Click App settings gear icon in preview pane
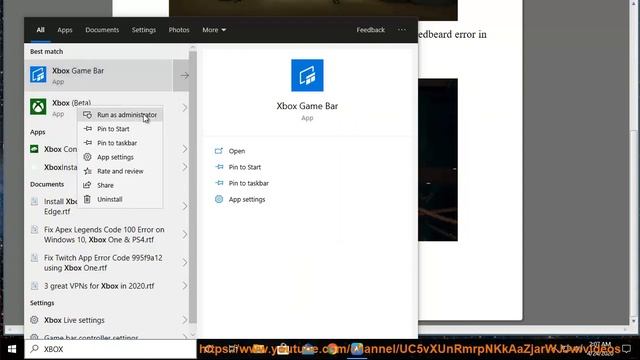Viewport: 640px width, 360px height. click(x=219, y=199)
